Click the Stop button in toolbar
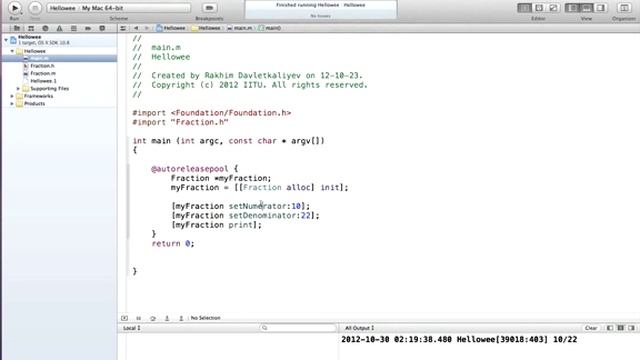Viewport: 640px width, 360px height. coord(35,8)
